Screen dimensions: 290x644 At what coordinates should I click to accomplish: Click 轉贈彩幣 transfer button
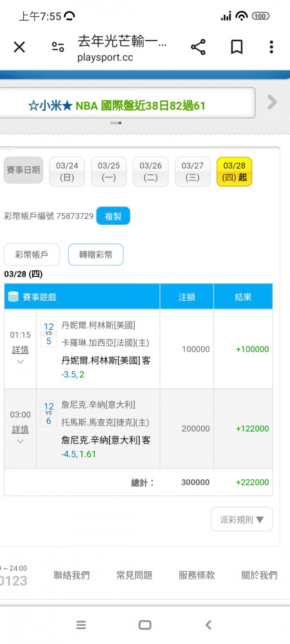tap(96, 254)
